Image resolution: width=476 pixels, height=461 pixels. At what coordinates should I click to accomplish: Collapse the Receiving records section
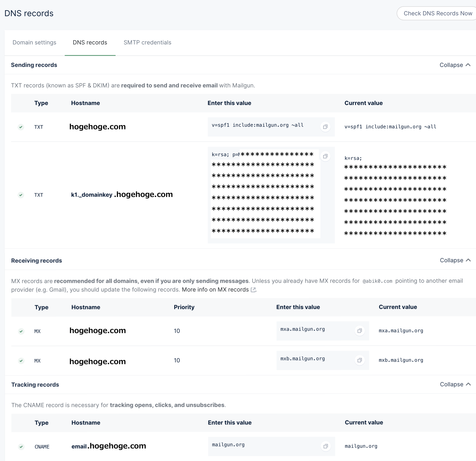pyautogui.click(x=455, y=260)
